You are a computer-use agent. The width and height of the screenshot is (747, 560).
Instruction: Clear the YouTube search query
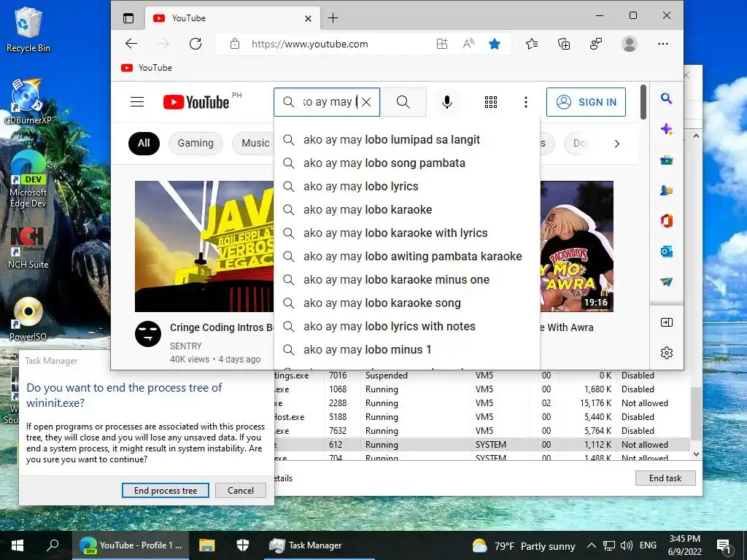coord(366,102)
